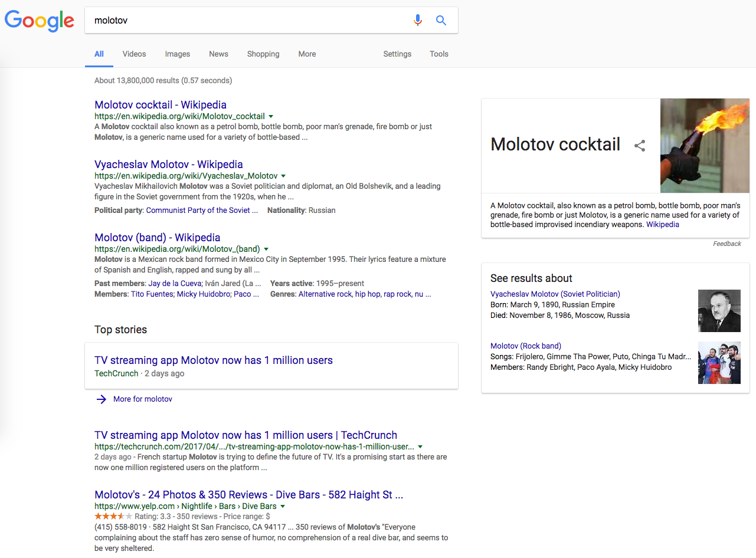Click the share icon in the knowledge panel
756x558 pixels.
640,145
